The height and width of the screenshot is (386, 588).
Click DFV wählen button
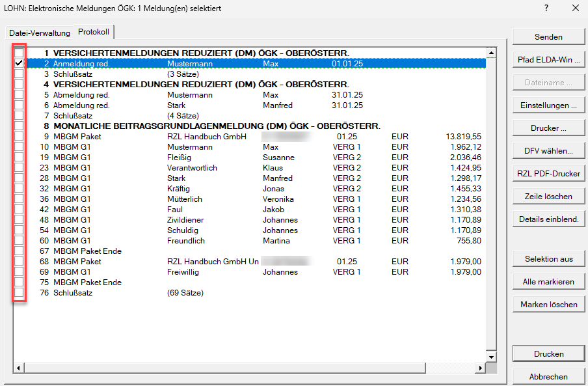548,151
